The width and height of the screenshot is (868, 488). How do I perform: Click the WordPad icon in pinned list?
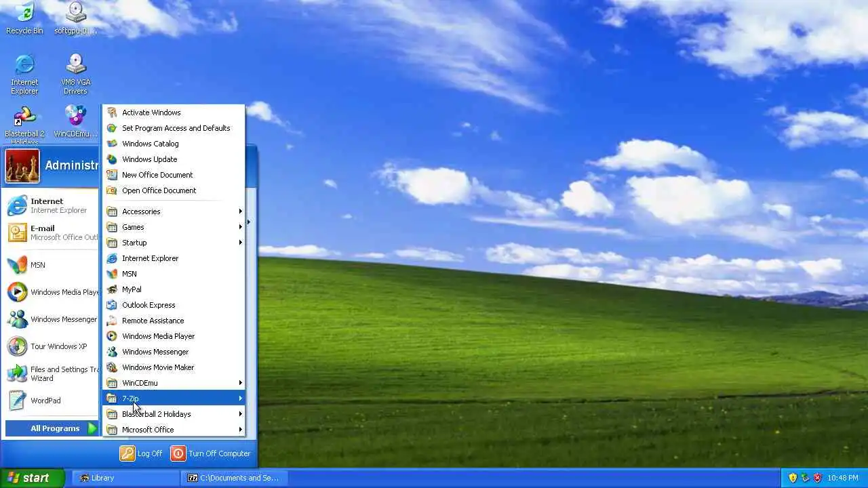[x=17, y=401]
